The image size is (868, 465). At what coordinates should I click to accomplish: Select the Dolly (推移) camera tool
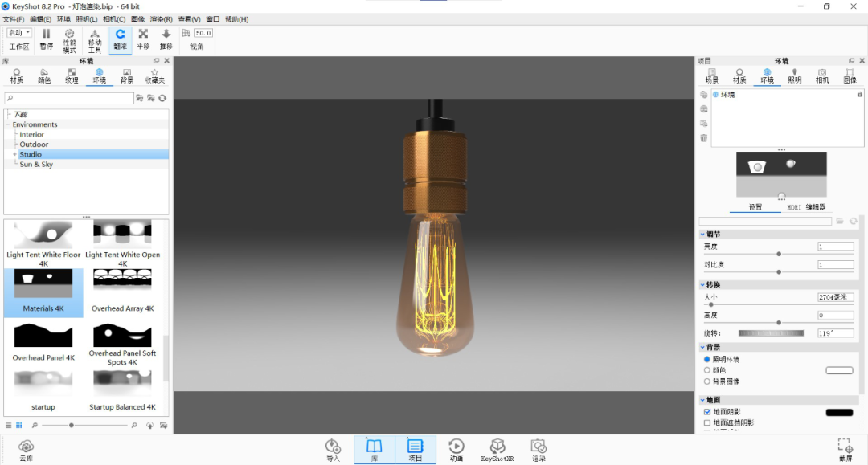166,40
